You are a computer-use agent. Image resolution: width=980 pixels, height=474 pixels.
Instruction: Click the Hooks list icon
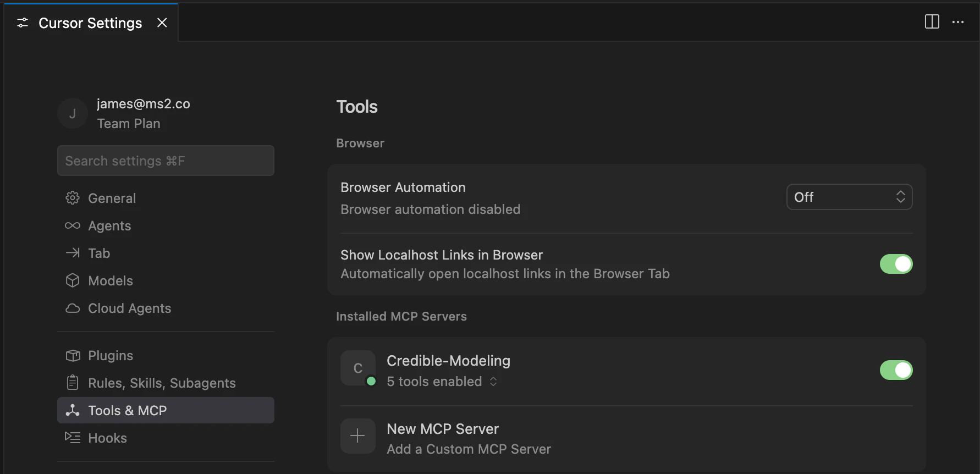click(73, 438)
